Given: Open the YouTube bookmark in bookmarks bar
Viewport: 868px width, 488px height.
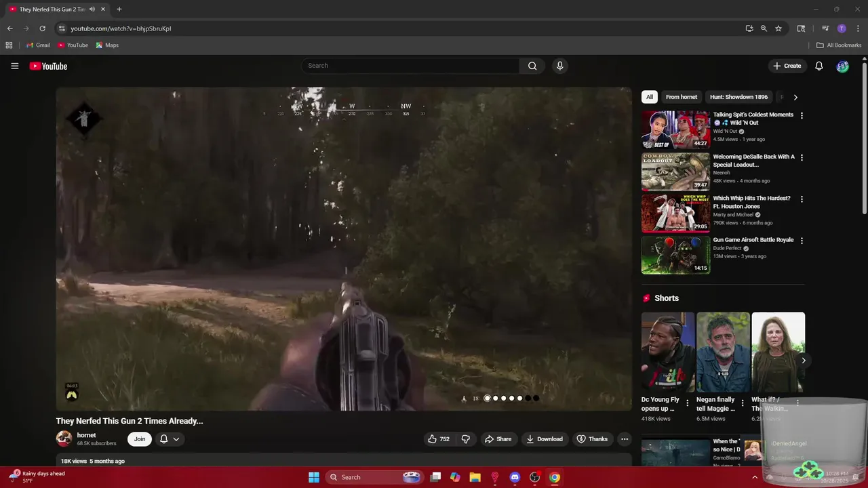Looking at the screenshot, I should pyautogui.click(x=73, y=45).
